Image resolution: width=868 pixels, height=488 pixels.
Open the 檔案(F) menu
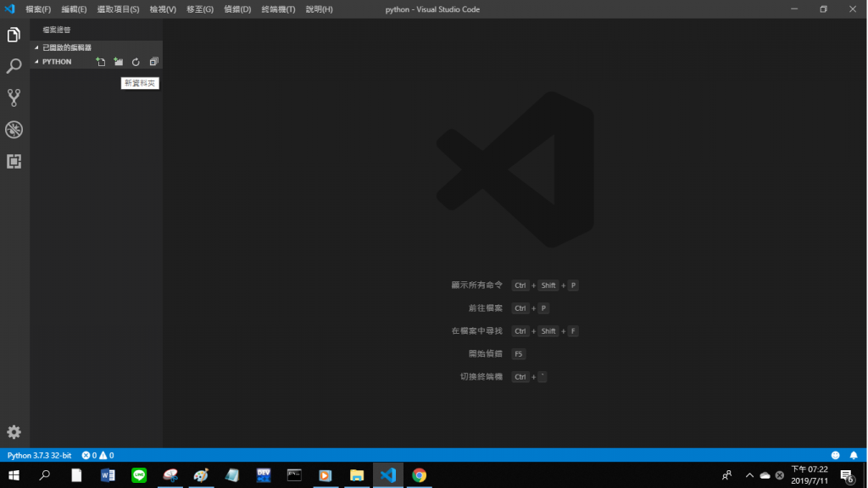38,9
